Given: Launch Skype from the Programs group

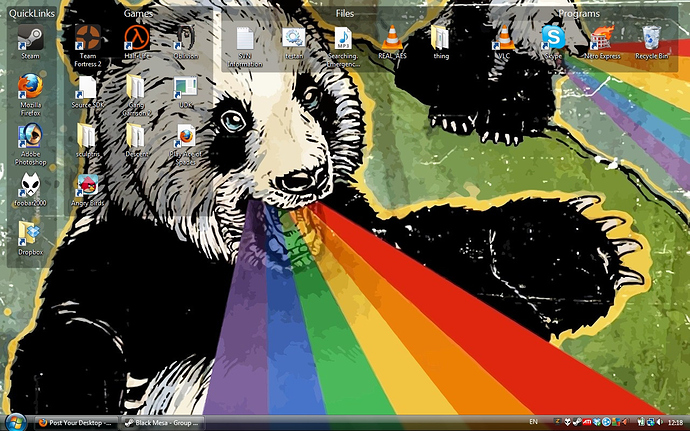Looking at the screenshot, I should (553, 39).
